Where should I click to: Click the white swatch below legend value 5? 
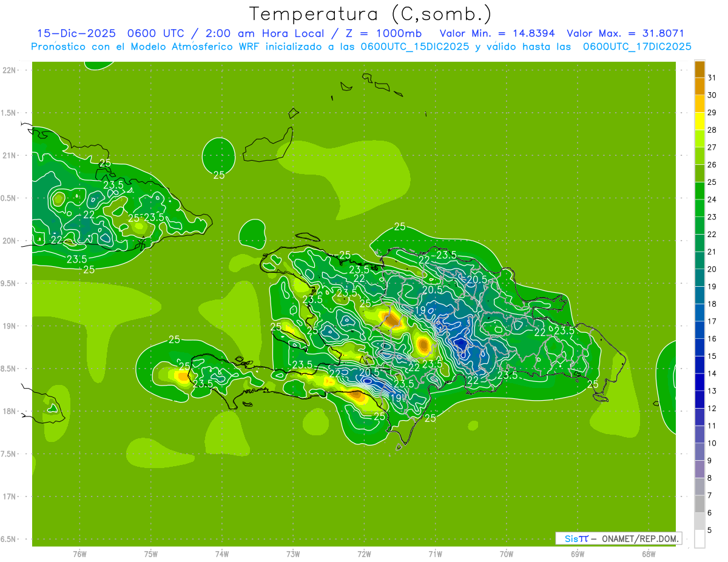pos(699,538)
